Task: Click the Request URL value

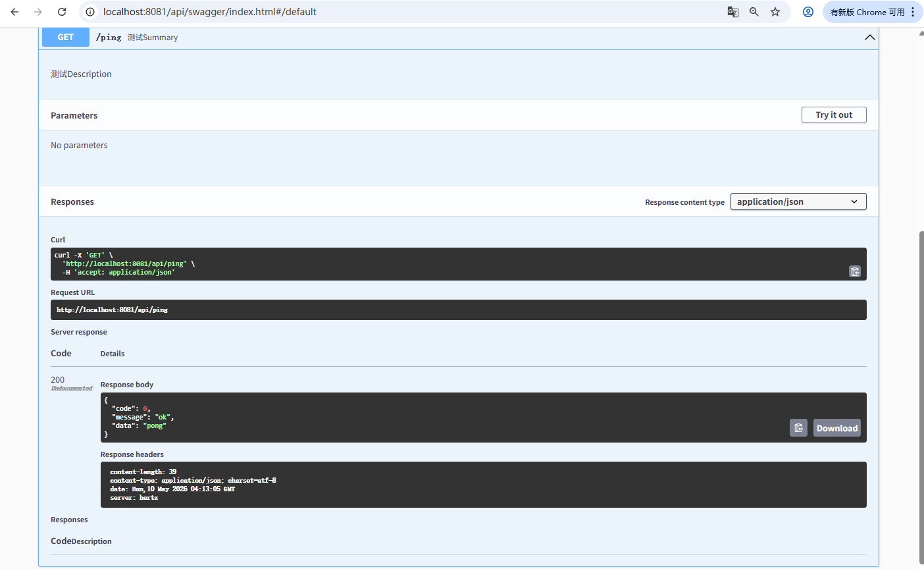Action: coord(112,310)
